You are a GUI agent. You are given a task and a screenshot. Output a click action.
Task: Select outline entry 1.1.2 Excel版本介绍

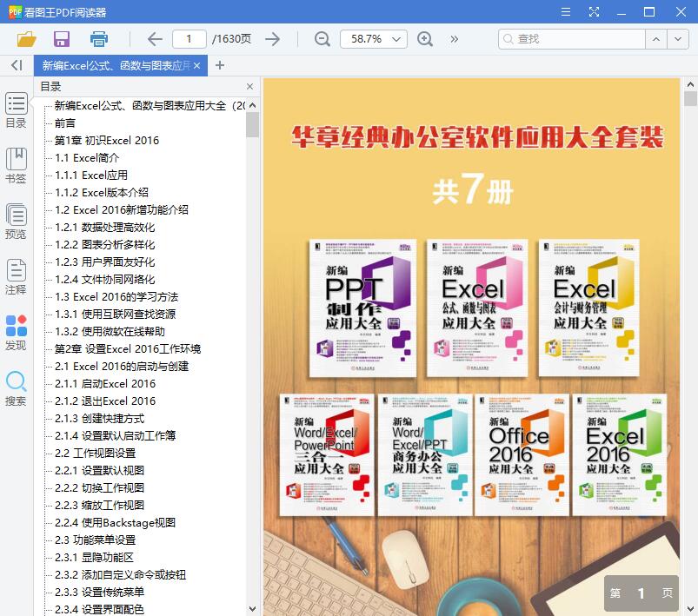coord(102,192)
